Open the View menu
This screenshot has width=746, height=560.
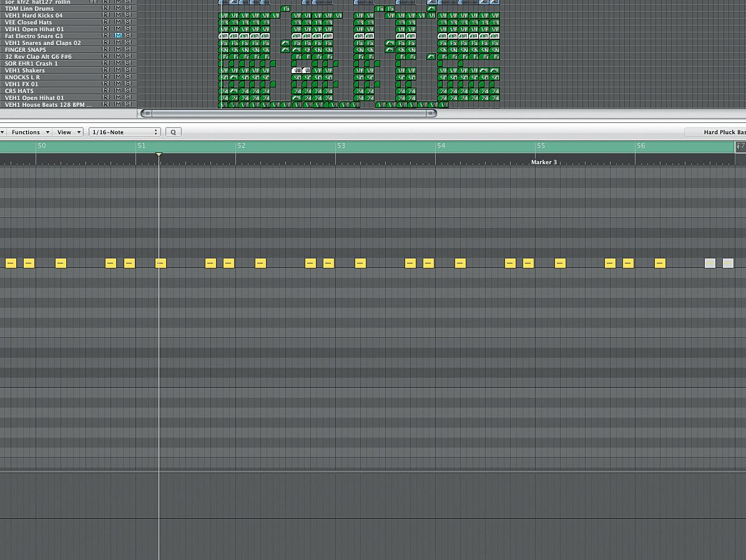[65, 132]
